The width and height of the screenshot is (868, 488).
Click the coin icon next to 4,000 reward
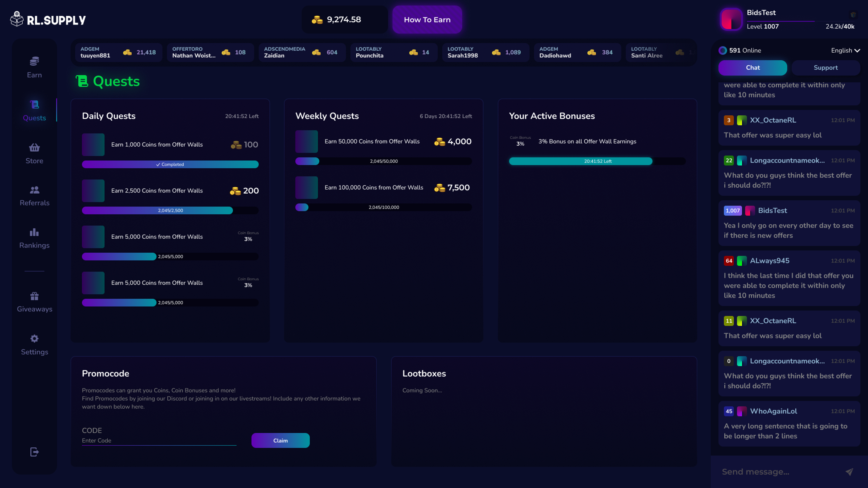coord(439,142)
